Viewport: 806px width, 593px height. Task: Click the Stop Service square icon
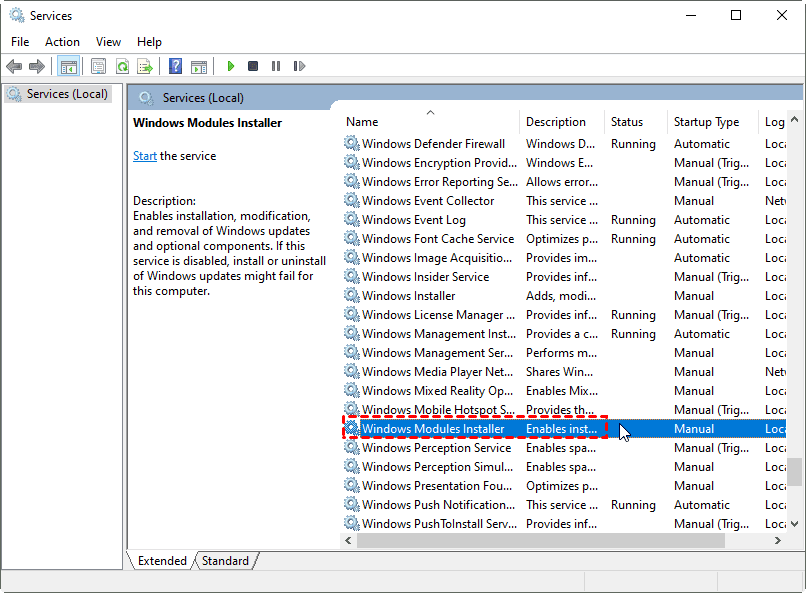[253, 66]
